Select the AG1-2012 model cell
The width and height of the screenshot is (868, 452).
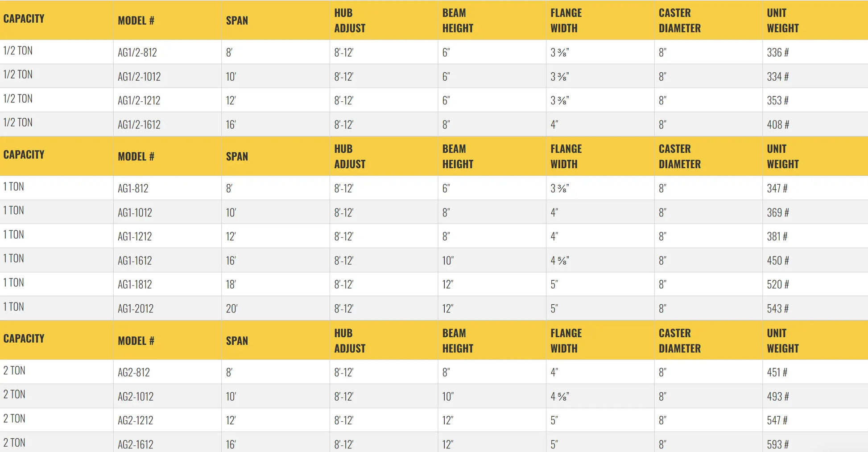(x=136, y=309)
